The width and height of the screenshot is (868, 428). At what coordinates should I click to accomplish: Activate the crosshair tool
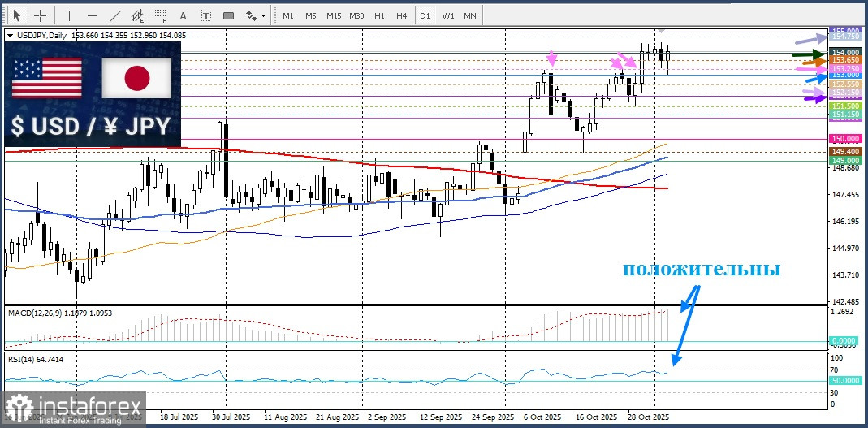click(x=40, y=15)
